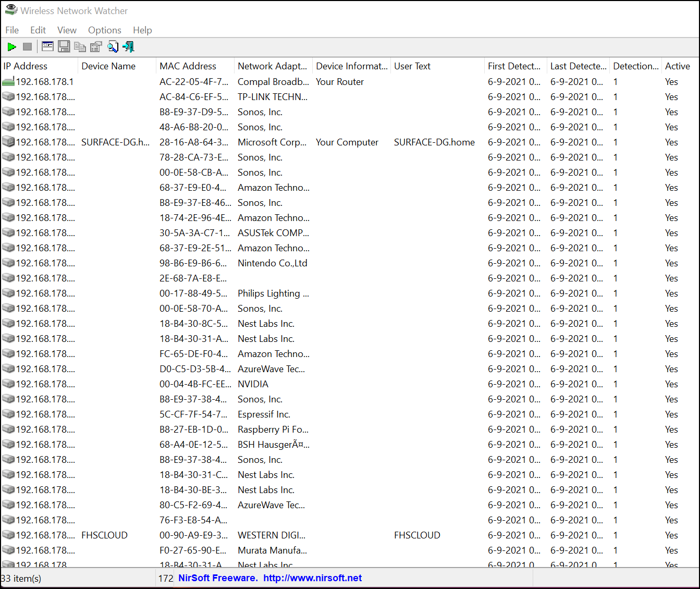Select the MAC address 'AC-22-05-4F-7...'
Screen dimensions: 700x589
pos(194,82)
